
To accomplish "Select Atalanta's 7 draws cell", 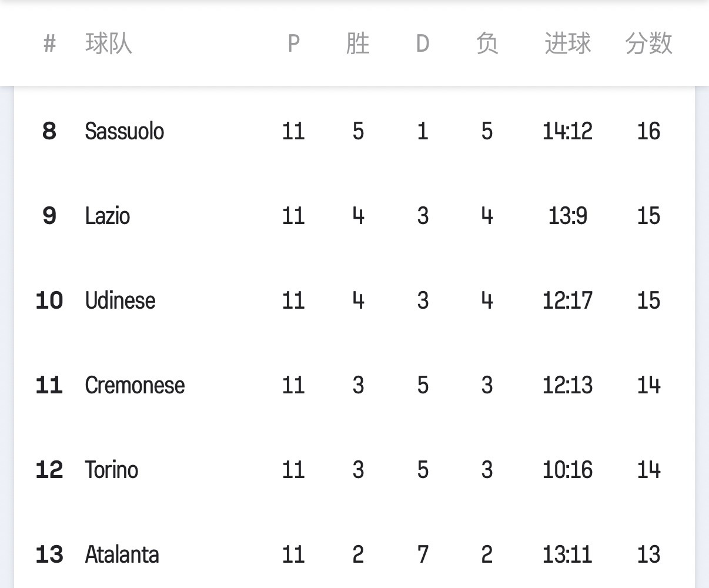I will coord(423,554).
